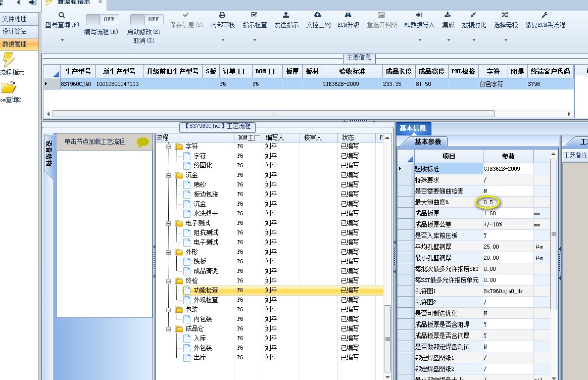Click the 发送指示 upload icon
The image size is (588, 380).
(286, 15)
